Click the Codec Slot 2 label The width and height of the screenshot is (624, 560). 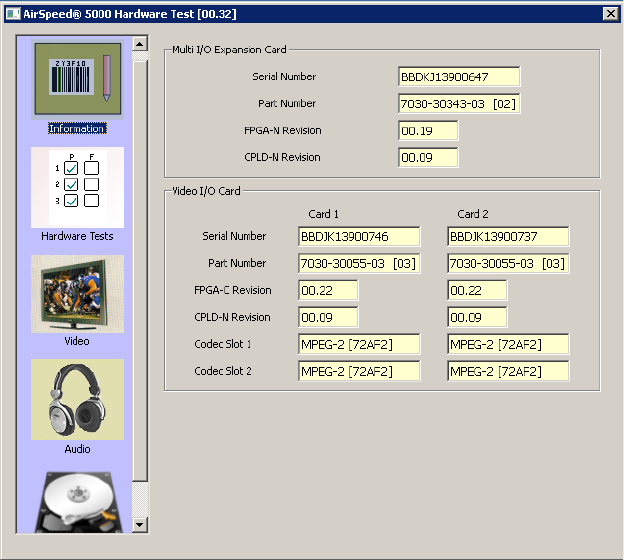tap(223, 371)
